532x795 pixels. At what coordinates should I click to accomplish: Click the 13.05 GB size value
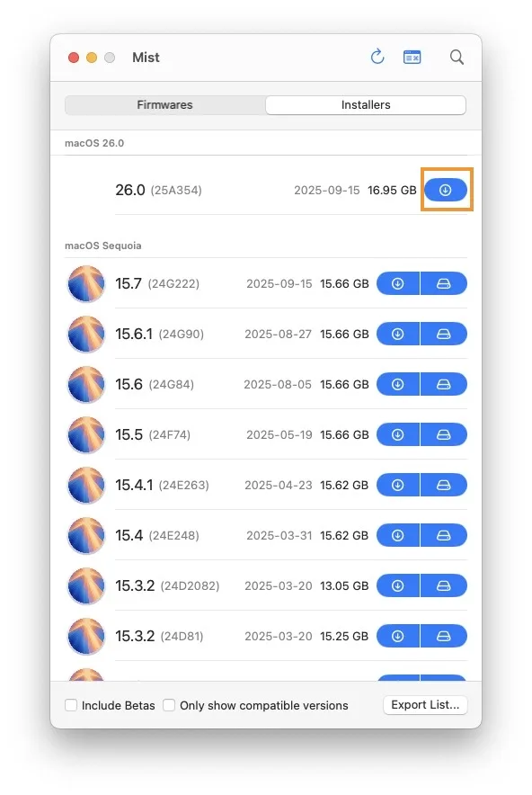[x=344, y=585]
